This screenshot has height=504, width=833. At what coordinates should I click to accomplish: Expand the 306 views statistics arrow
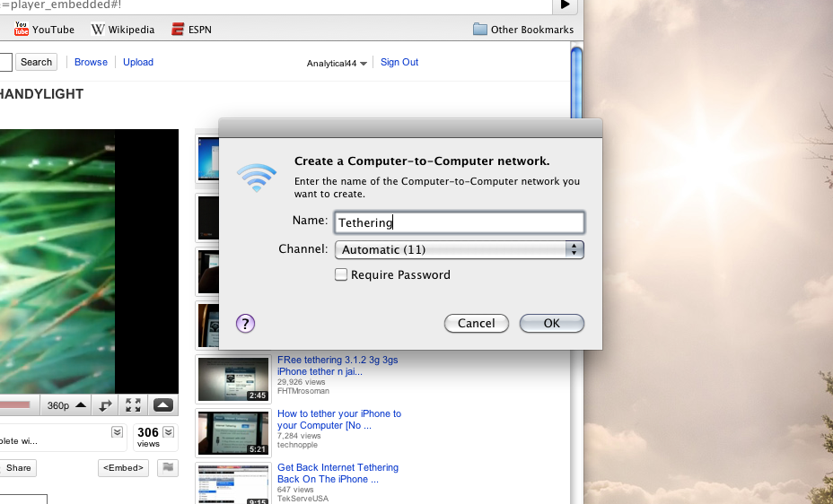pos(169,431)
